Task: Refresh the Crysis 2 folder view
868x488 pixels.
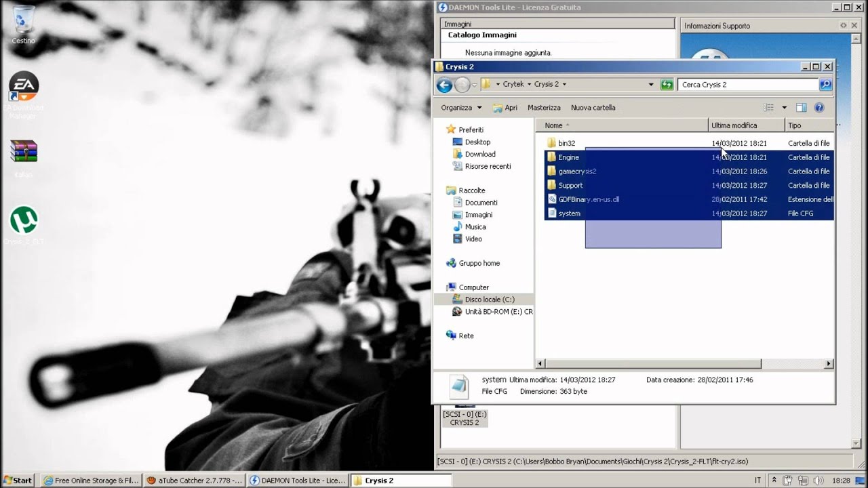Action: coord(667,85)
